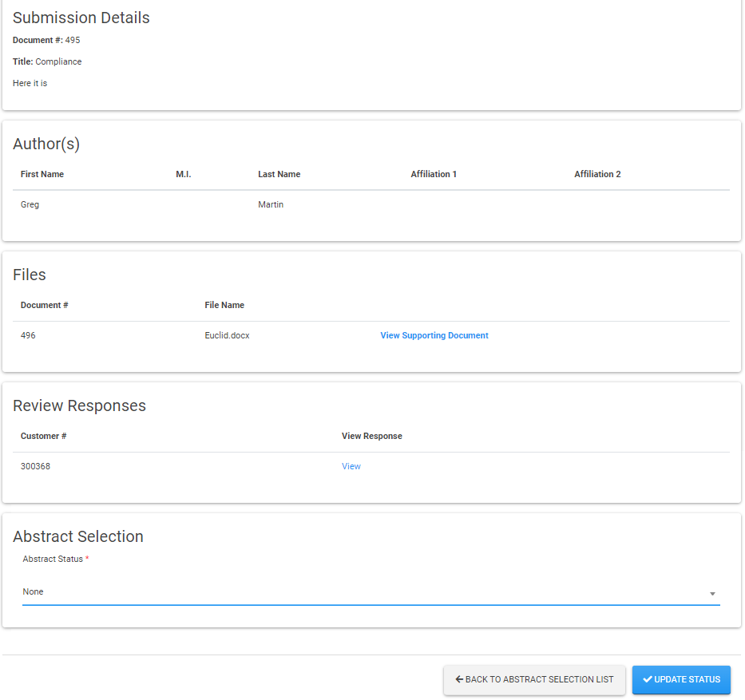Click the dropdown arrow in Abstract Status field
Viewport: 745px width, 700px height.
click(x=712, y=594)
